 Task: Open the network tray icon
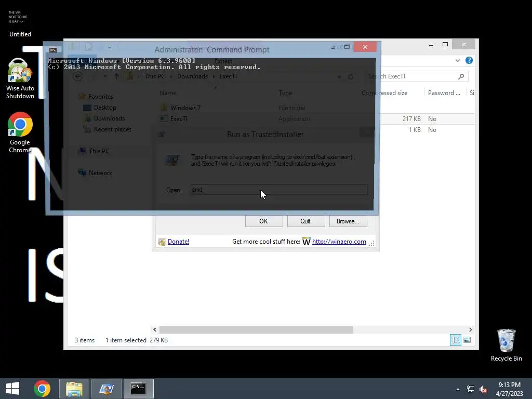point(471,389)
